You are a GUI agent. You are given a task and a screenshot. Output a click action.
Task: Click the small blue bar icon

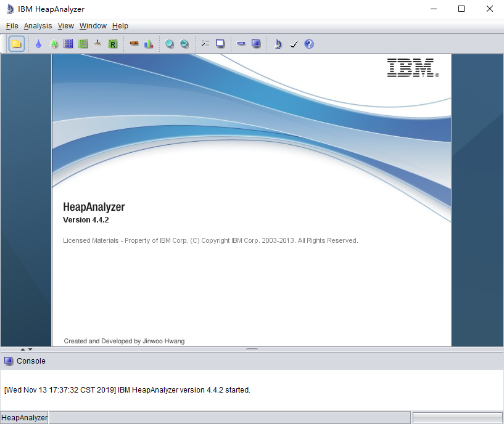click(x=241, y=43)
